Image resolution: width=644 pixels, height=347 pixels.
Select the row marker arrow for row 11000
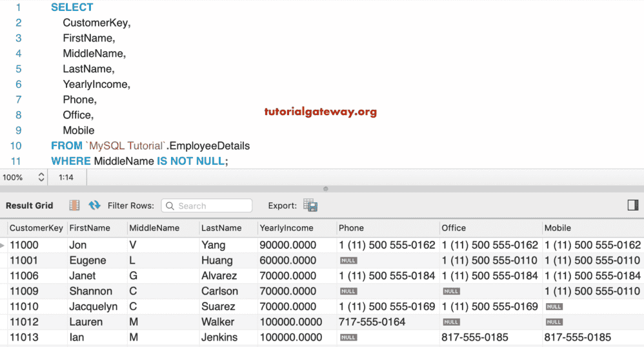[x=3, y=245]
